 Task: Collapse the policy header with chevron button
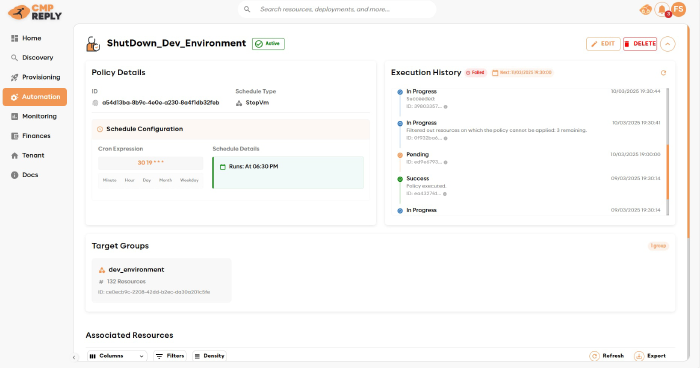667,44
